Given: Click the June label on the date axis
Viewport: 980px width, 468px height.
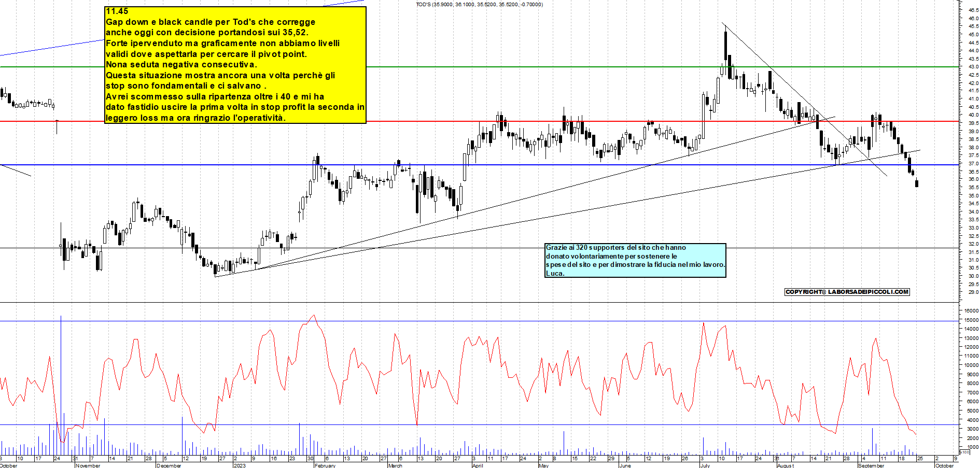Looking at the screenshot, I should [x=625, y=465].
